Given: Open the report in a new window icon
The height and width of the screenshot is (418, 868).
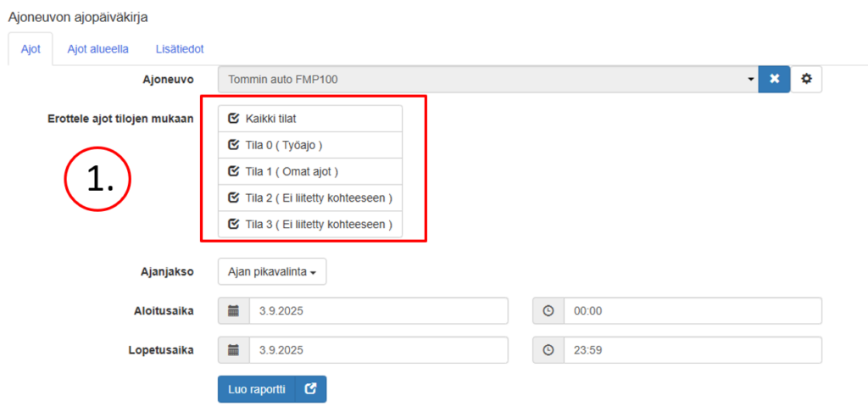Looking at the screenshot, I should 311,389.
